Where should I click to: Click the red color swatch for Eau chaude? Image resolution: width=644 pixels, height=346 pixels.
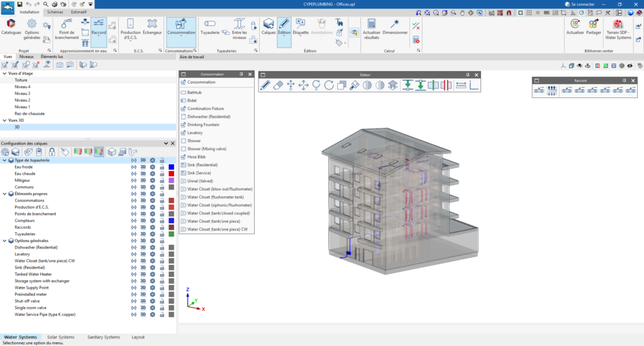click(x=171, y=174)
